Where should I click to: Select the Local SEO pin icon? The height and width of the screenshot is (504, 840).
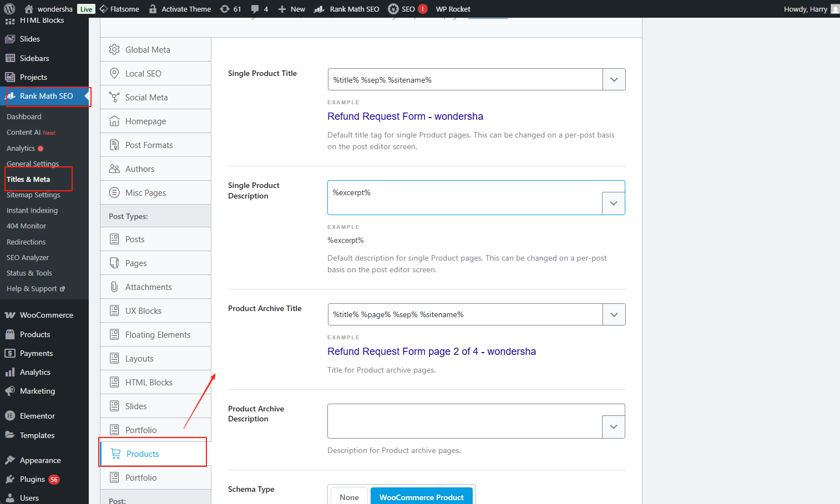[x=114, y=73]
